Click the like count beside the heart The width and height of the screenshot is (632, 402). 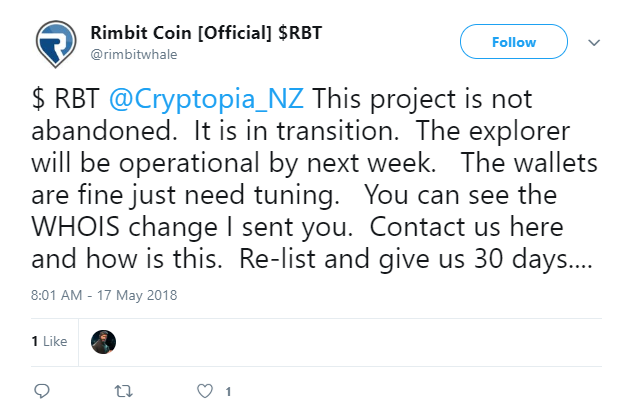tap(228, 390)
